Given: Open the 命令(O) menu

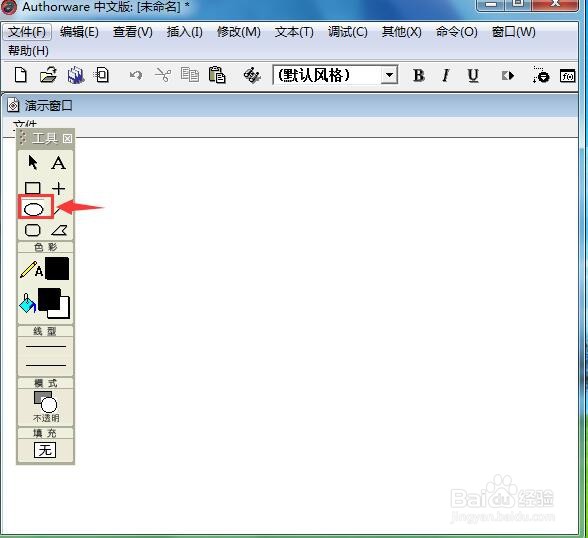Looking at the screenshot, I should pyautogui.click(x=456, y=32).
